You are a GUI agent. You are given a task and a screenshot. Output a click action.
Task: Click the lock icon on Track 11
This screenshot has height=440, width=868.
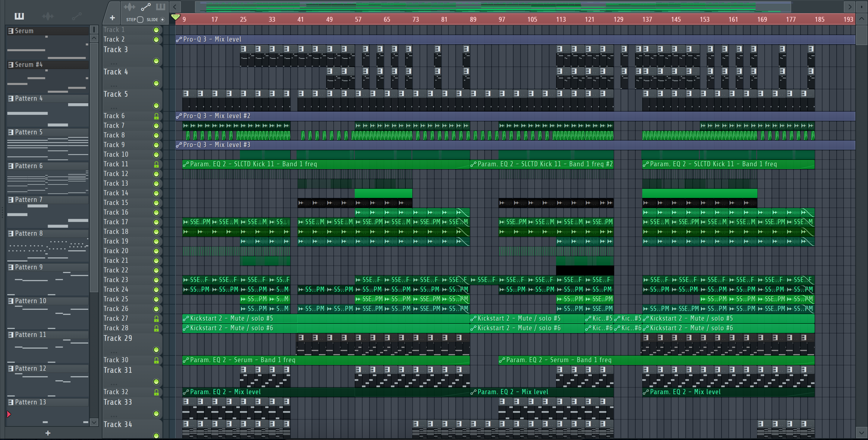coord(156,165)
